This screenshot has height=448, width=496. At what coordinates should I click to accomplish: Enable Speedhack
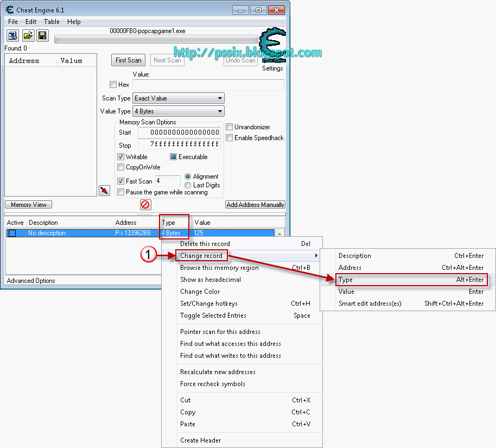[229, 137]
